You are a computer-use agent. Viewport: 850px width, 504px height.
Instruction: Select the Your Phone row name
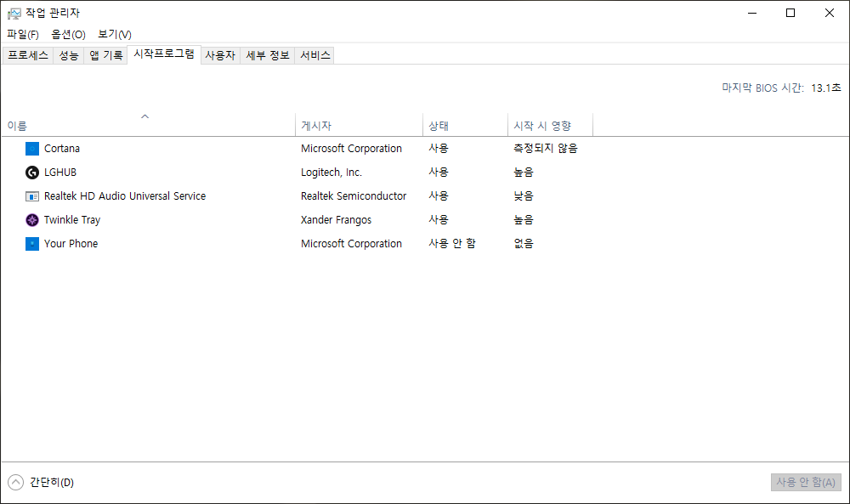tap(71, 244)
